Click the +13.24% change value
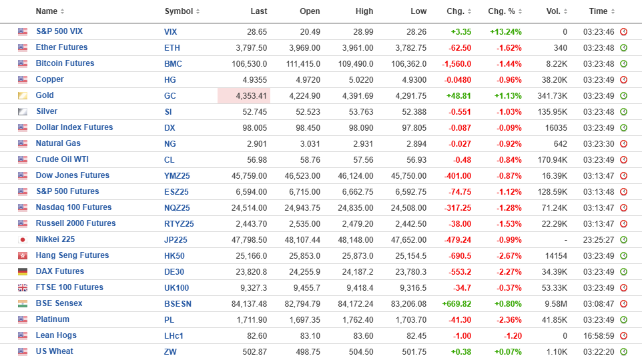 [506, 31]
